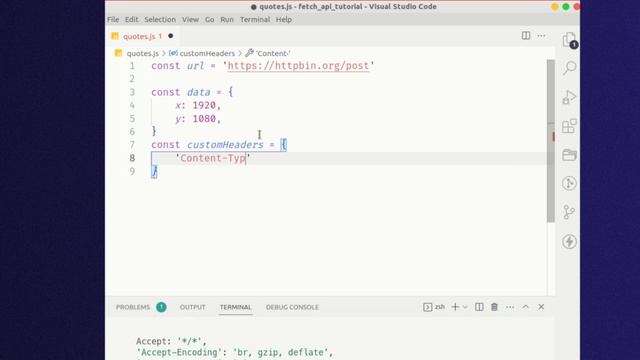Open the View menu
The image size is (640, 360).
tap(190, 20)
